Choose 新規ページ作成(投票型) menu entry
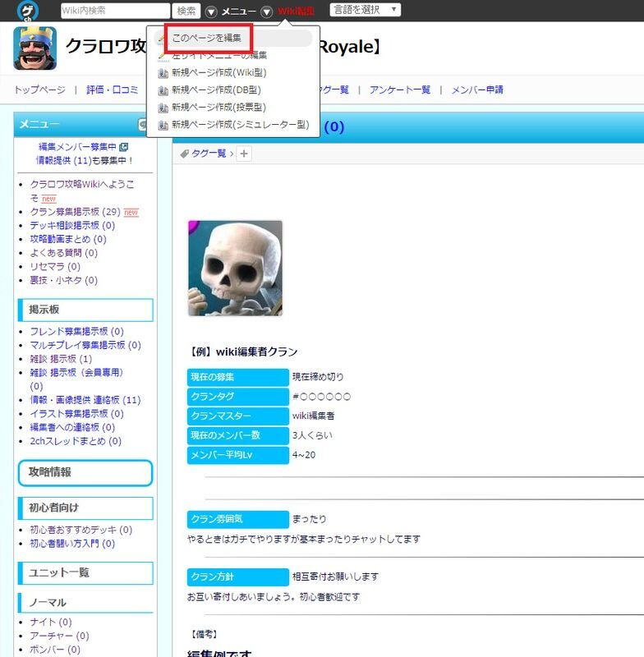This screenshot has height=657, width=644. pyautogui.click(x=218, y=108)
